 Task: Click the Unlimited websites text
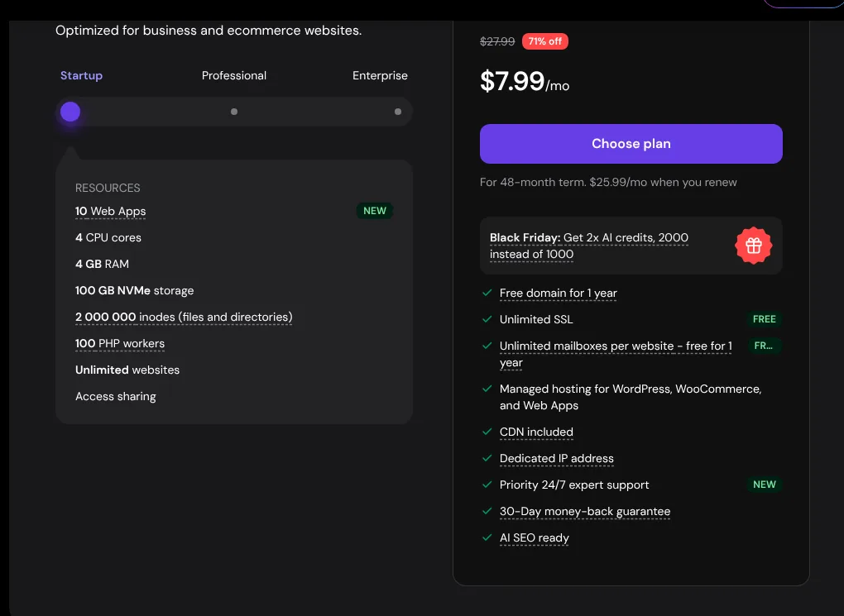[x=127, y=370]
